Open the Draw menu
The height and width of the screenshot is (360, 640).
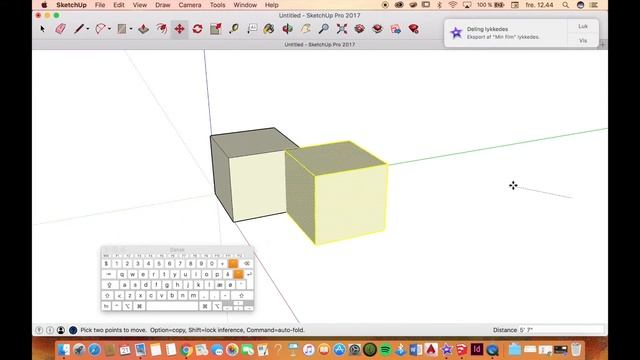tap(162, 5)
